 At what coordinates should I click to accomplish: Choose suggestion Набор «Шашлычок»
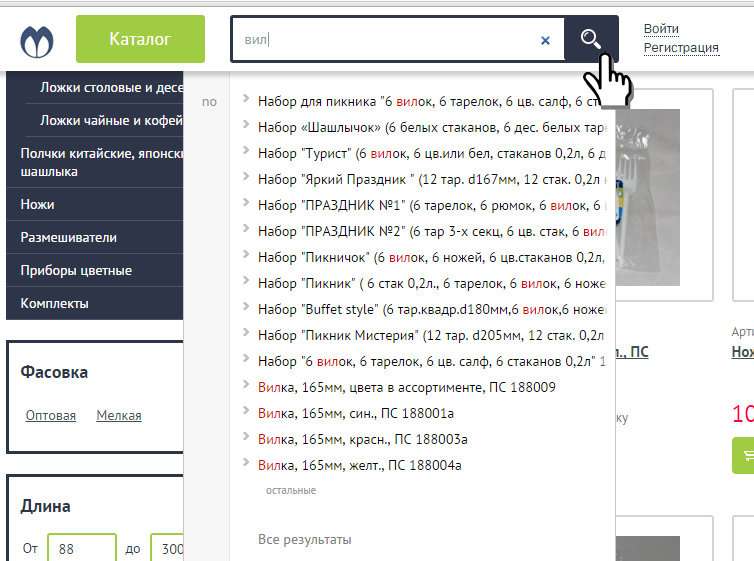tap(431, 127)
